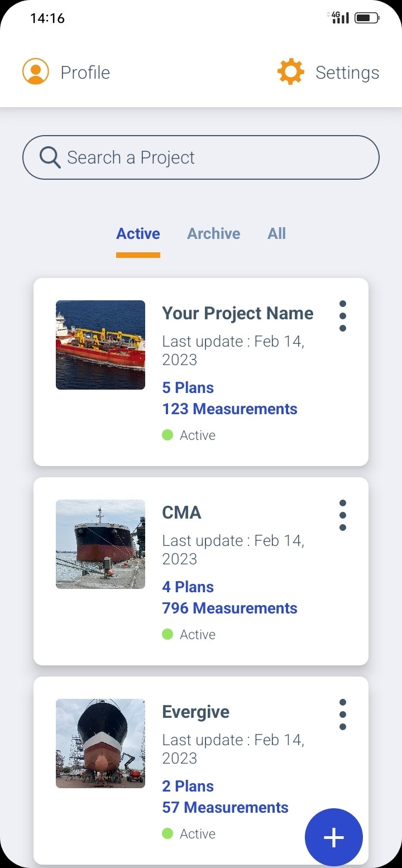Tap the battery icon in status bar
Screen dimensions: 402x868
pyautogui.click(x=367, y=18)
